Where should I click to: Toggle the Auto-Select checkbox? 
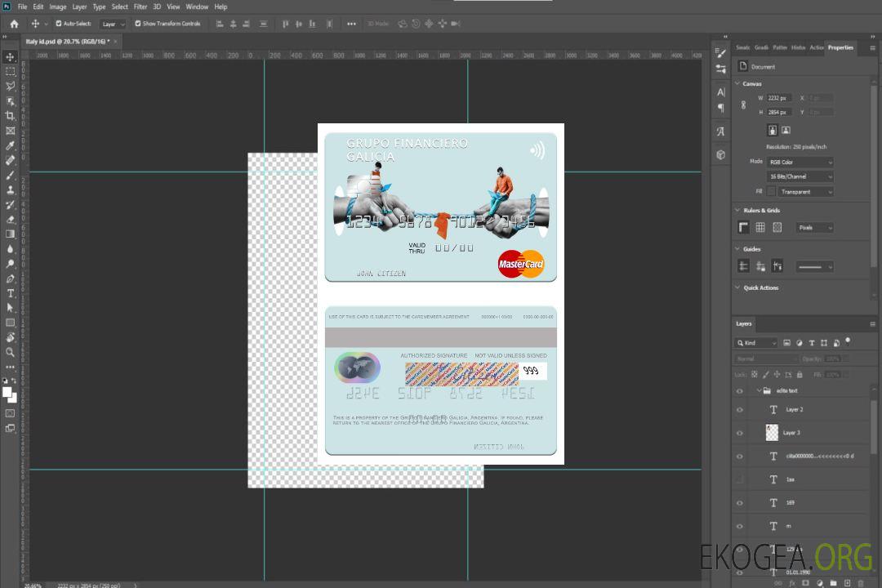click(59, 24)
